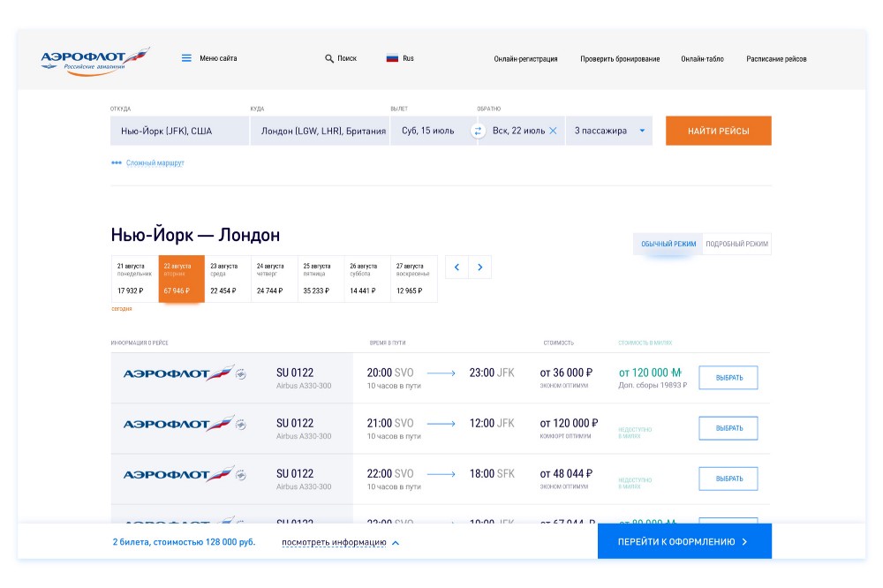The width and height of the screenshot is (883, 588).
Task: Open Расписание рейсов link
Action: point(776,59)
